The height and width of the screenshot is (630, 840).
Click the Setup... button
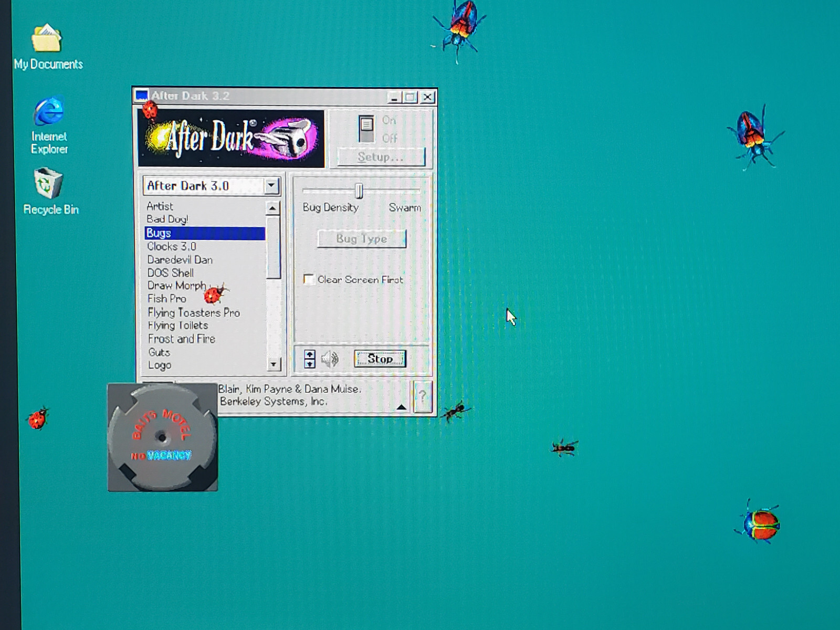click(381, 157)
